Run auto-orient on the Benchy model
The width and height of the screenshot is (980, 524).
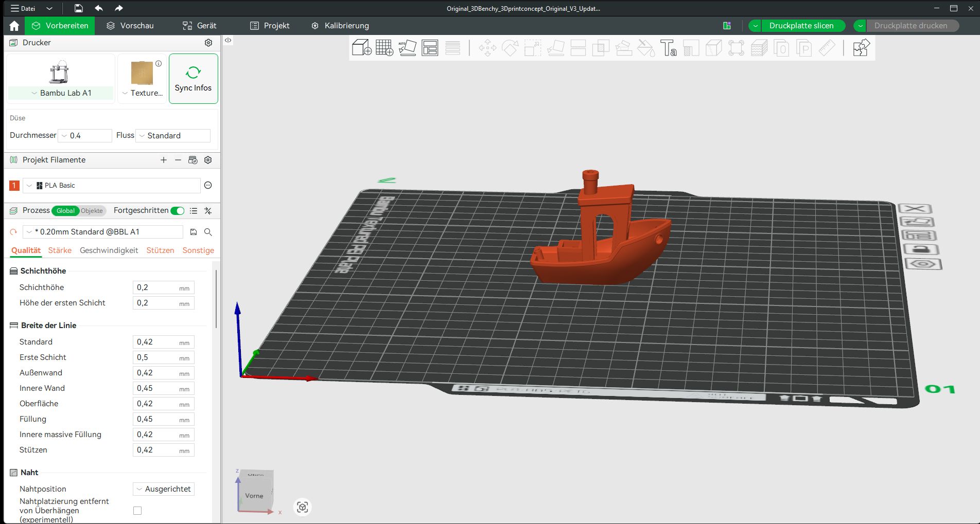coord(407,48)
